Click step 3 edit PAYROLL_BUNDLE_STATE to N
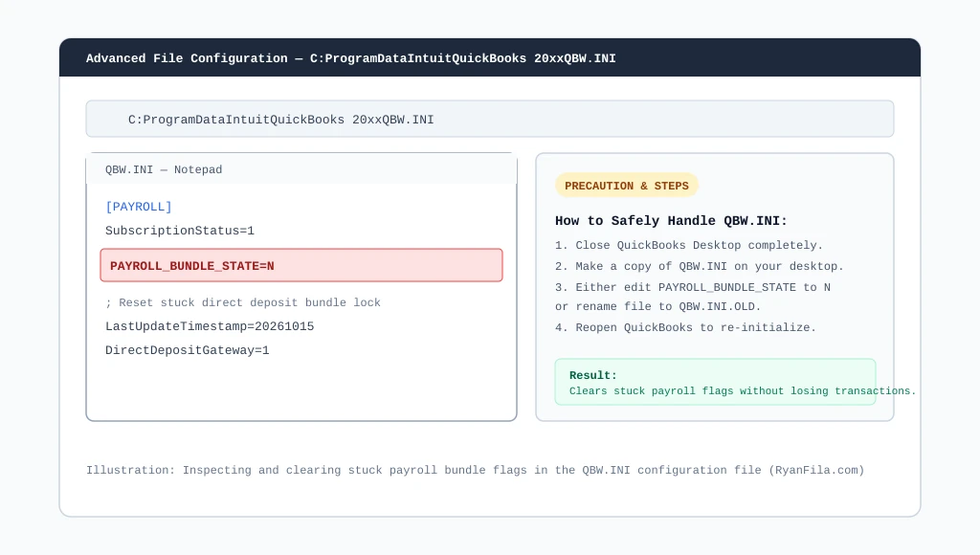The width and height of the screenshot is (980, 555). coord(693,287)
